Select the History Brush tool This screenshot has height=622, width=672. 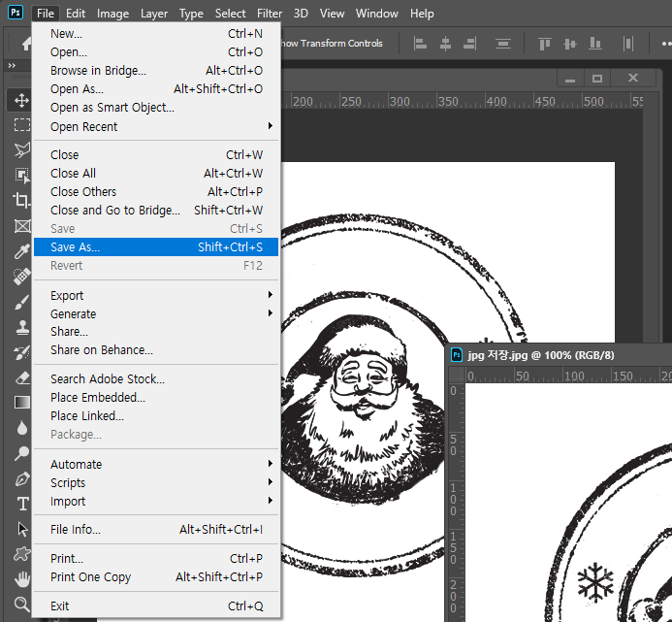click(21, 352)
